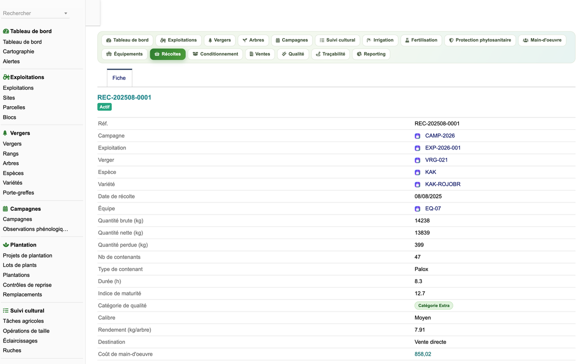Open Alertes in the sidebar
The image size is (588, 364).
pyautogui.click(x=11, y=61)
